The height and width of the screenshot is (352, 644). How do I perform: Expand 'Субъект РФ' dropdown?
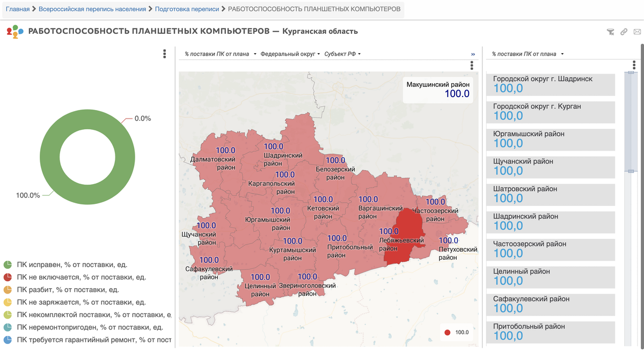tap(342, 54)
